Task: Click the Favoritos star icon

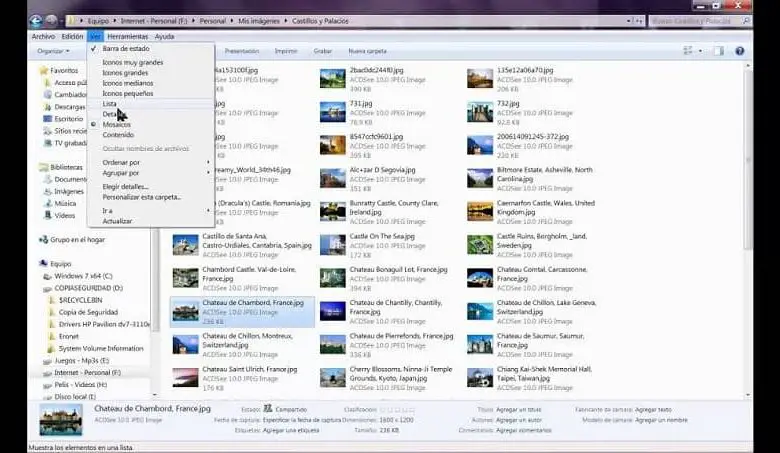Action: tap(43, 71)
